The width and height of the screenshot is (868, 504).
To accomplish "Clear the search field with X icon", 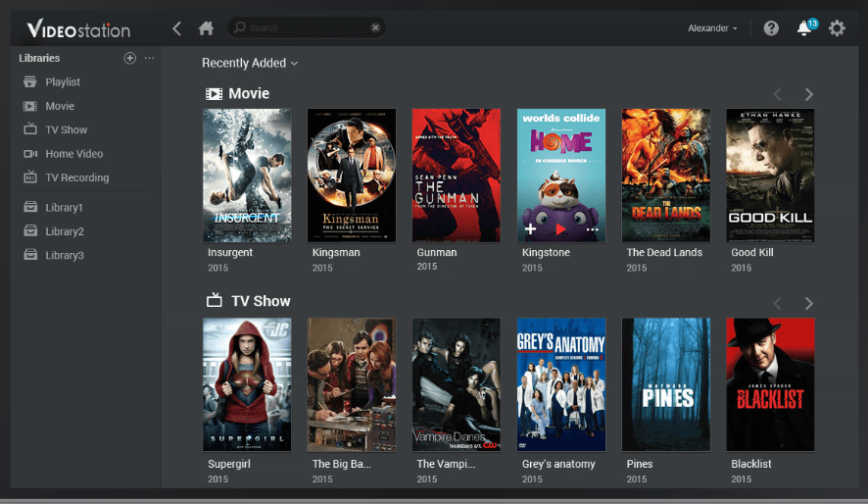I will [x=375, y=27].
